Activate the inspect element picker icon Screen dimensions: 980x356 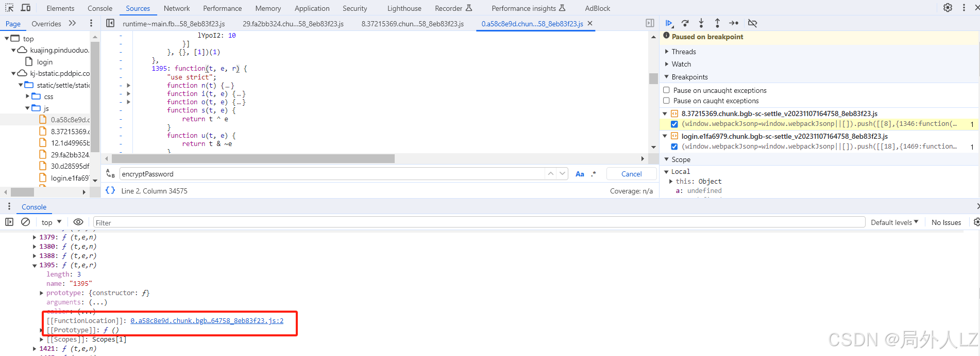point(9,8)
